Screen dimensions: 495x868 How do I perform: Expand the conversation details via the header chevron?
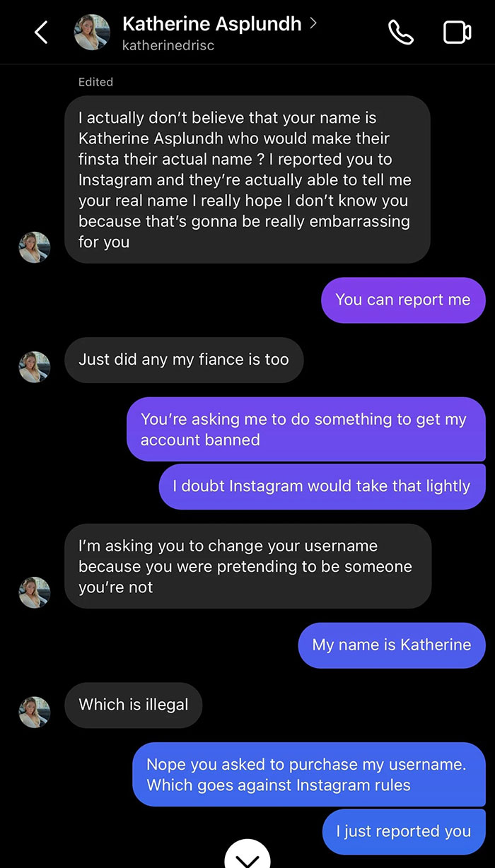pyautogui.click(x=313, y=23)
